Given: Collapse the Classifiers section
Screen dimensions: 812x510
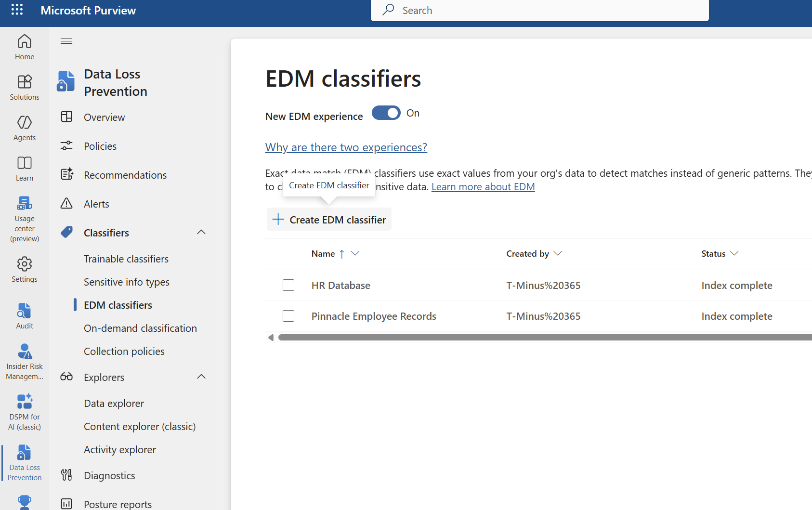Looking at the screenshot, I should 201,232.
